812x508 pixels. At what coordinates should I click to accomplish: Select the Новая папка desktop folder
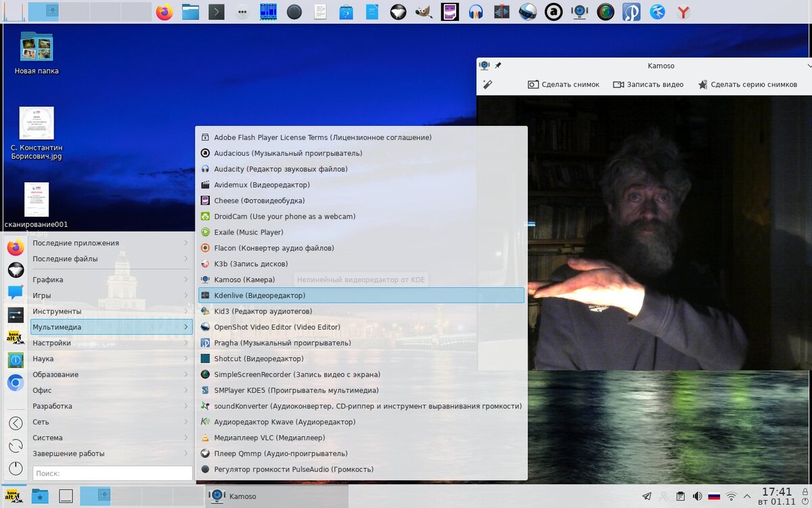[x=37, y=52]
